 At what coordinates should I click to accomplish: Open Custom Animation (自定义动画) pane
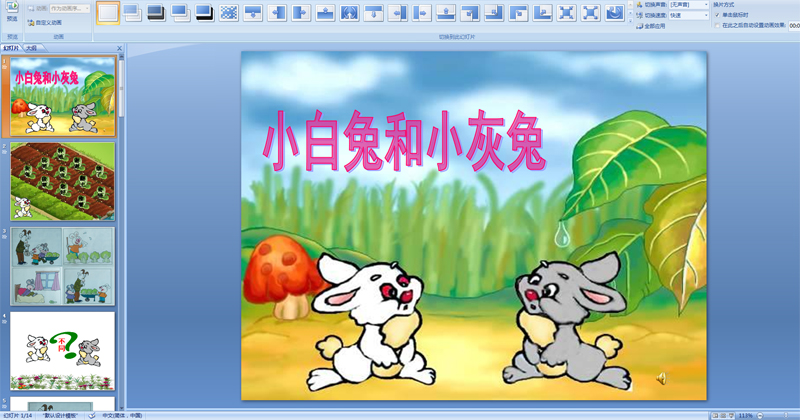click(x=45, y=23)
